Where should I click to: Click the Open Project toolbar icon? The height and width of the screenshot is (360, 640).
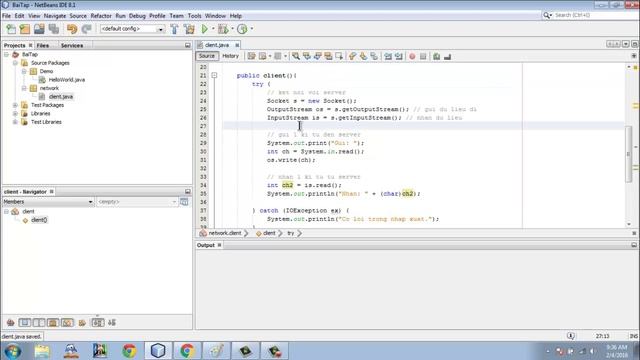pos(39,29)
